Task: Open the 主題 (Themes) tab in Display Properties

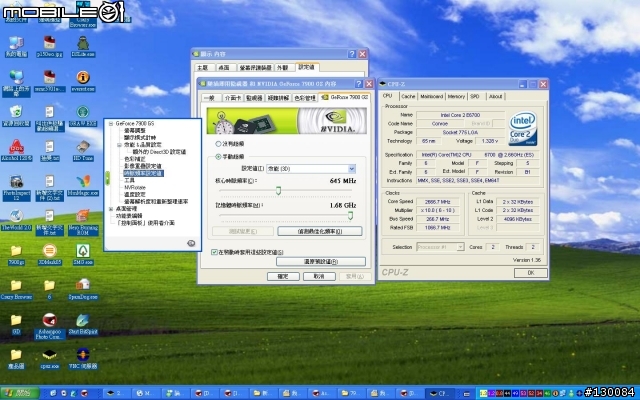Action: pos(203,68)
